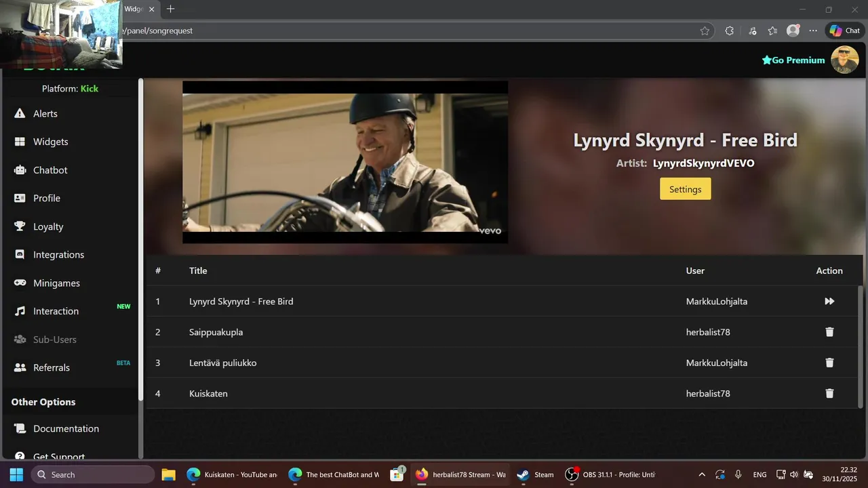Delete the Saippuakupla song request
The height and width of the screenshot is (488, 868).
[829, 332]
